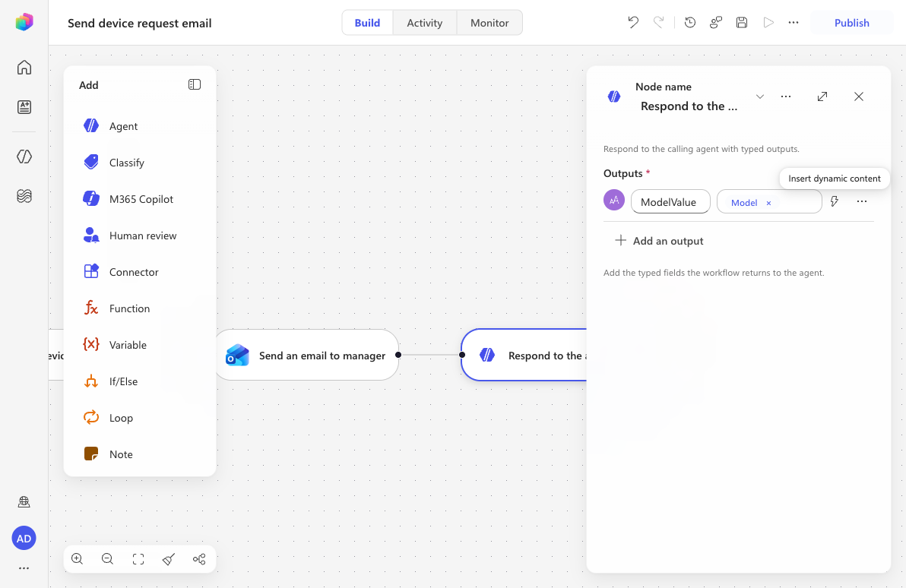Fit the workflow to screen

click(138, 558)
